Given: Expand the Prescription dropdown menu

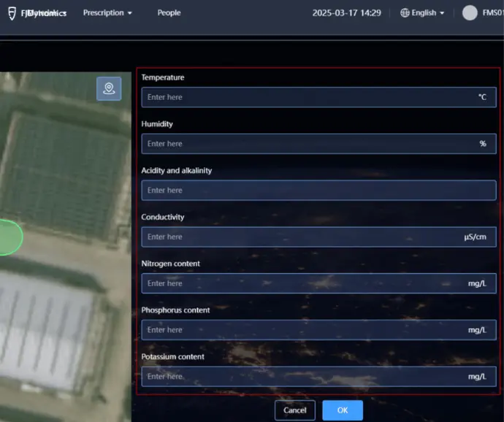Looking at the screenshot, I should pyautogui.click(x=107, y=13).
